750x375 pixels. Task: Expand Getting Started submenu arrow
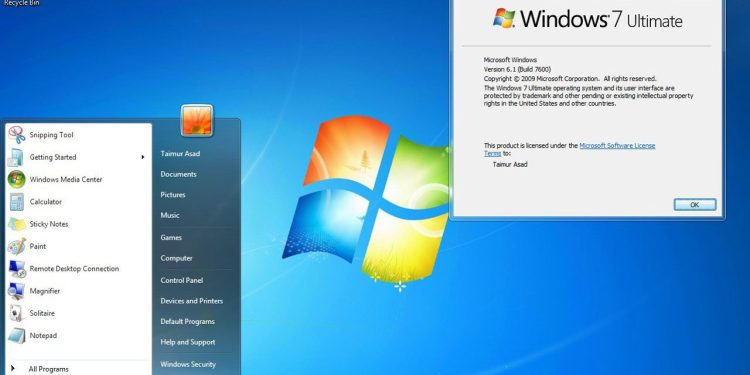(143, 157)
